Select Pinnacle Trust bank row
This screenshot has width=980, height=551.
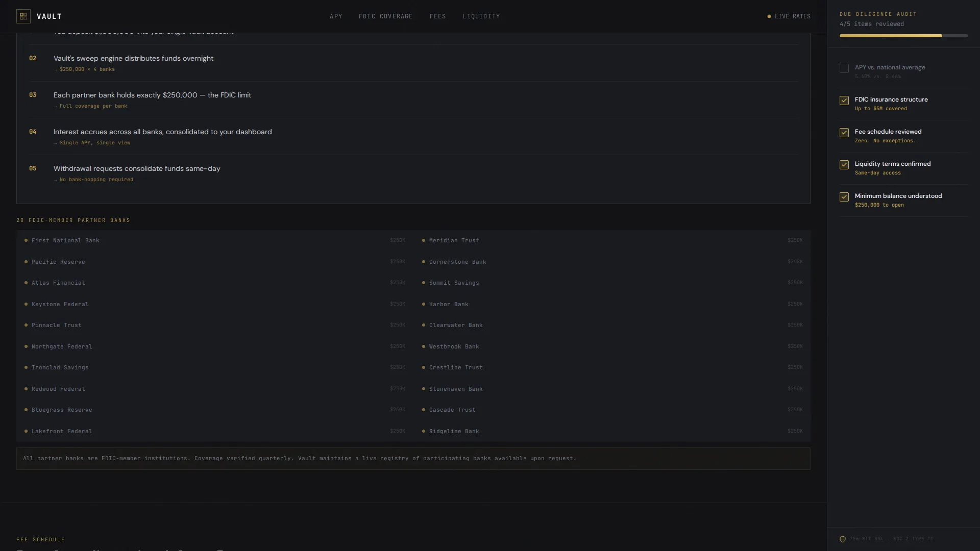tap(215, 325)
